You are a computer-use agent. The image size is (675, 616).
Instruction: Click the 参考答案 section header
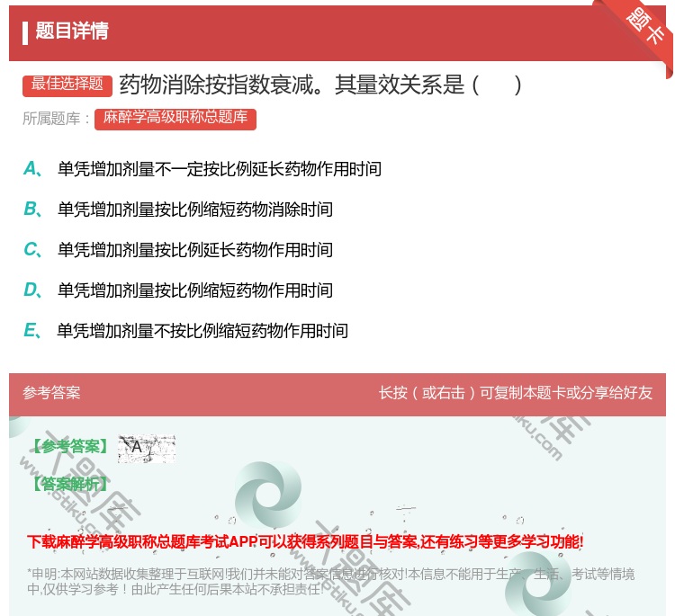click(51, 392)
